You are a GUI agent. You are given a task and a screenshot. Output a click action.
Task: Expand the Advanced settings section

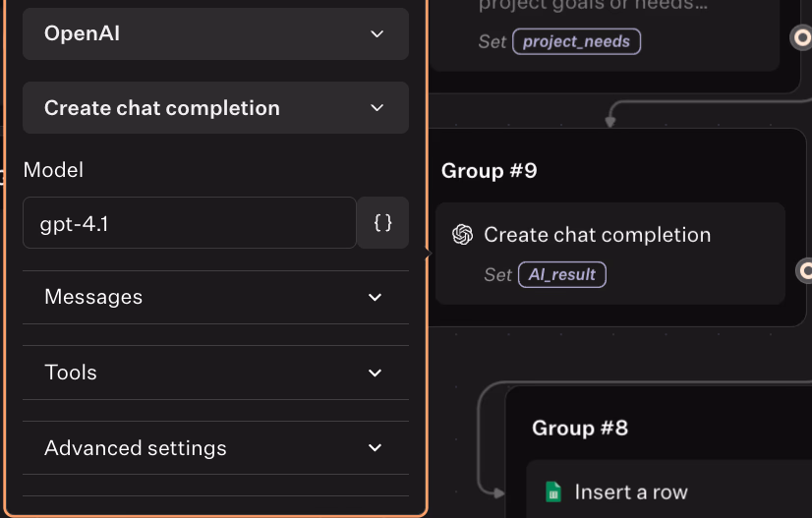click(x=215, y=448)
